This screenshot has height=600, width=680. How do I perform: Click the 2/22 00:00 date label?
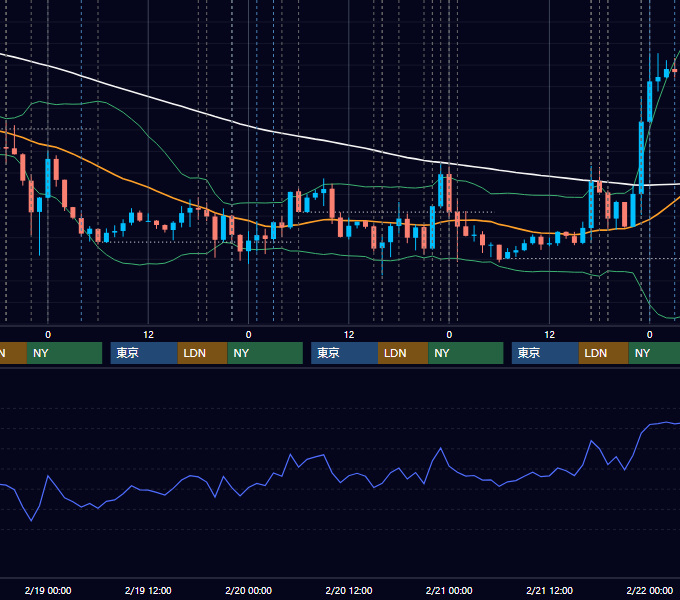650,590
